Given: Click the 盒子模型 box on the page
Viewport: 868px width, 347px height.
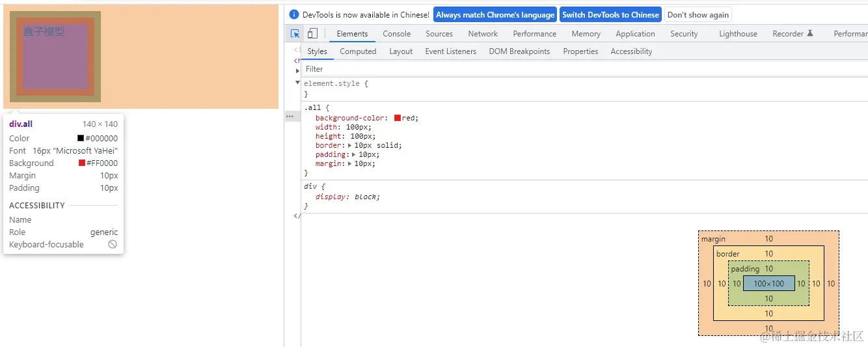Looking at the screenshot, I should 55,57.
